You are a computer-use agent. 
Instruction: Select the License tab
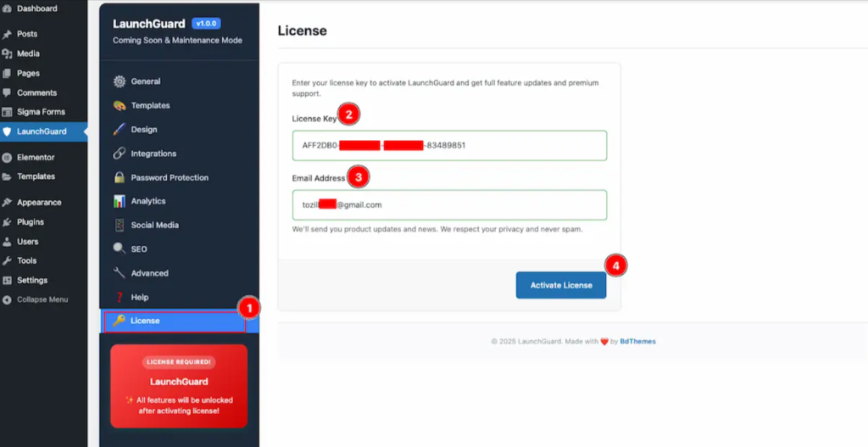point(180,321)
